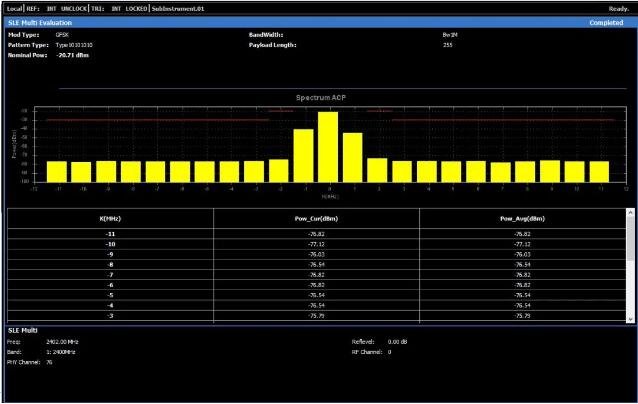Click the K(MHz) column header
Screen dimensions: 638x404
[x=110, y=218]
